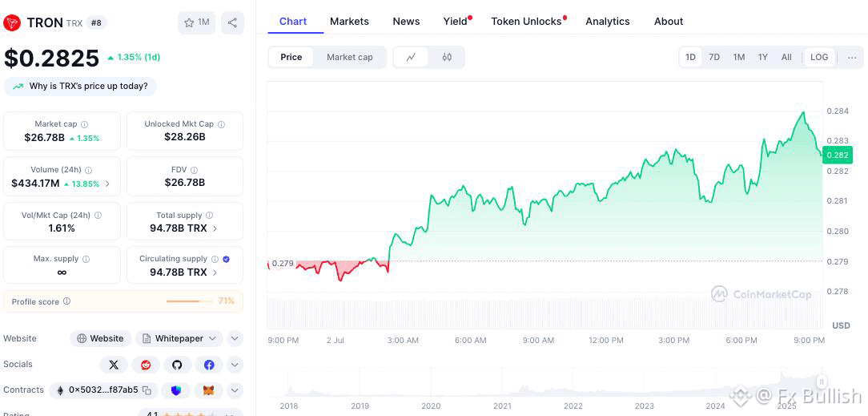Expand more contracts with chevron

235,390
